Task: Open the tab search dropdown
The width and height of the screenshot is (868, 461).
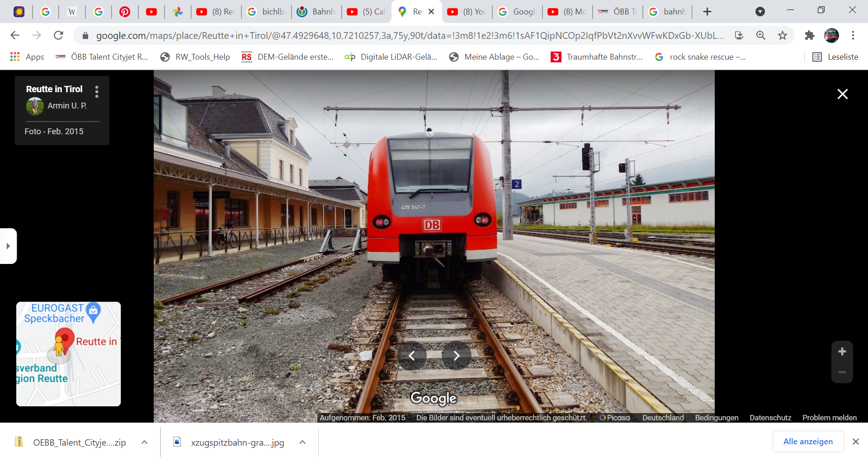Action: pyautogui.click(x=760, y=12)
